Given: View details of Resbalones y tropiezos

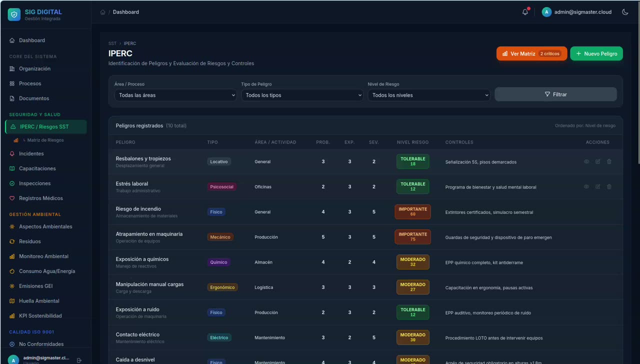Looking at the screenshot, I should point(586,161).
